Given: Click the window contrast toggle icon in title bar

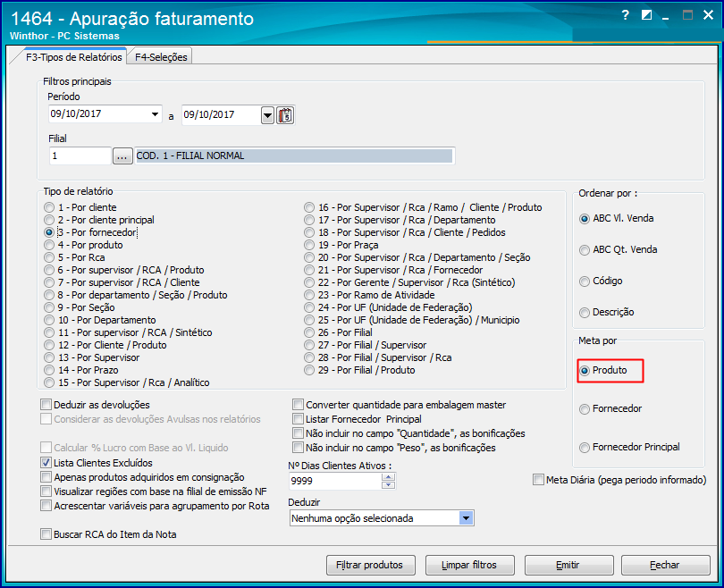Looking at the screenshot, I should 646,15.
